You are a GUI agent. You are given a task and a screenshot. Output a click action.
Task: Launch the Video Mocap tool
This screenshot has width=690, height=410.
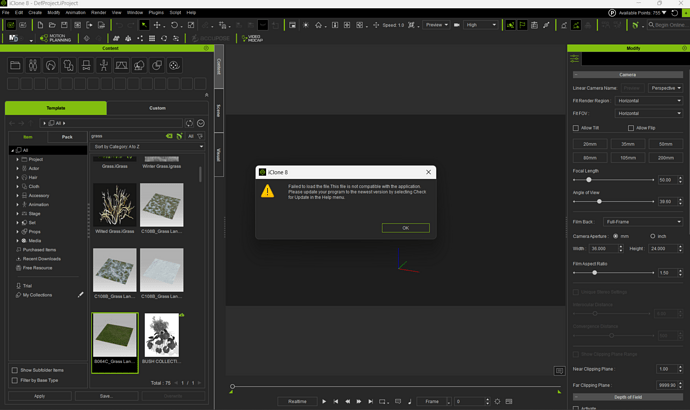(252, 38)
